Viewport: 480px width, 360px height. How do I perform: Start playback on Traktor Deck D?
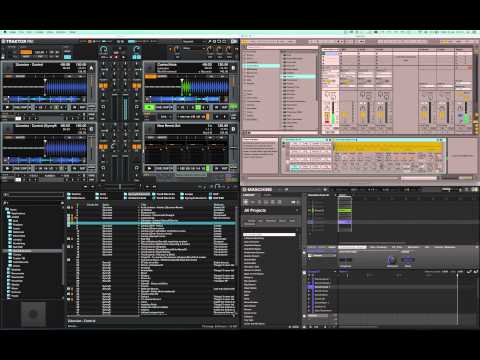tap(149, 169)
